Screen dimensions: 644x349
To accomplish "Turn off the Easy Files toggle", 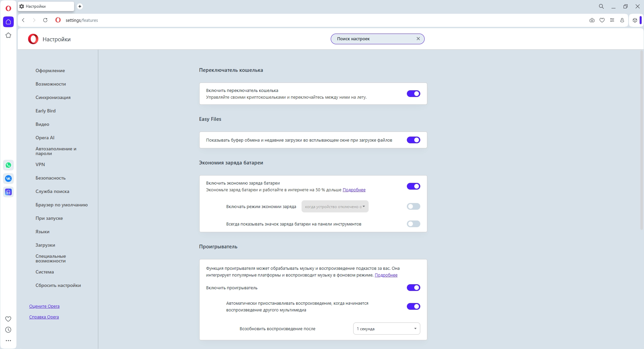I will (413, 140).
